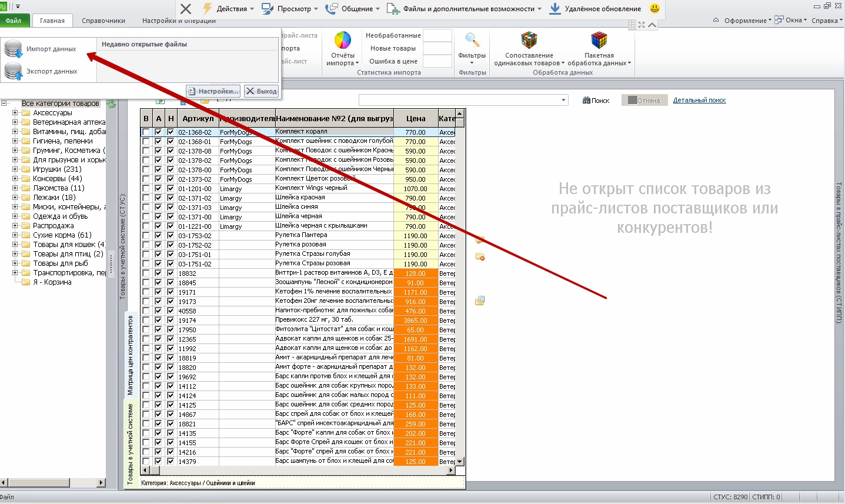
Task: Collapse the Все категории товаров root node
Action: [4, 104]
